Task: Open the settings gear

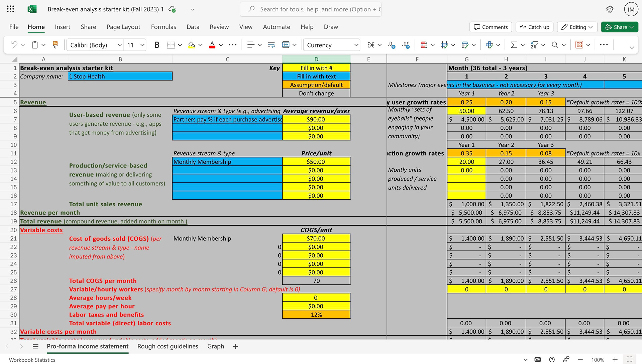Action: [x=610, y=9]
